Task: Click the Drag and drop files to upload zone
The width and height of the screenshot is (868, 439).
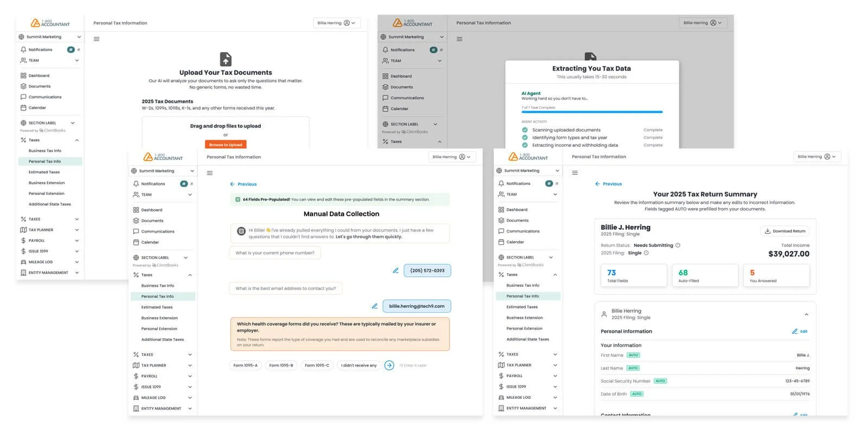Action: 226,132
